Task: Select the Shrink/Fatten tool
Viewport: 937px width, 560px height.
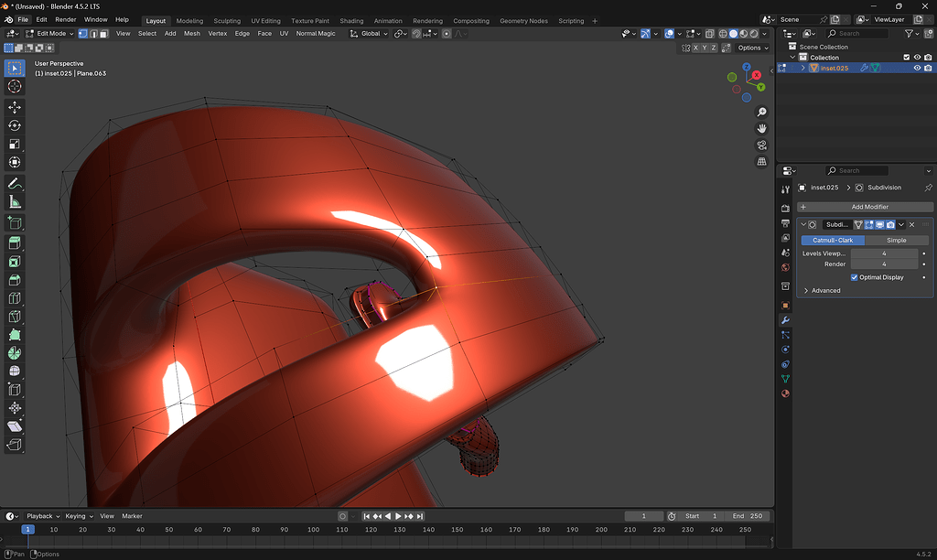Action: pyautogui.click(x=15, y=408)
